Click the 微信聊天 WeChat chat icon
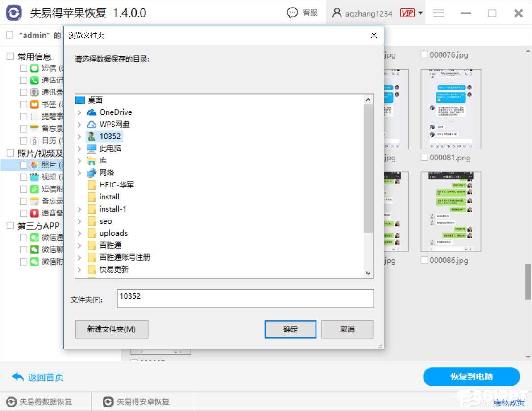 tap(34, 249)
